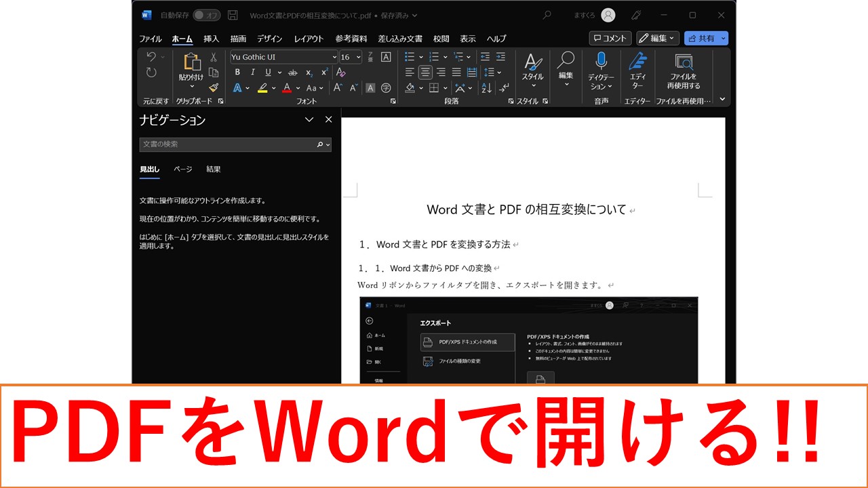This screenshot has height=488, width=868.
Task: Open the highlight color dropdown arrow
Action: pyautogui.click(x=273, y=88)
